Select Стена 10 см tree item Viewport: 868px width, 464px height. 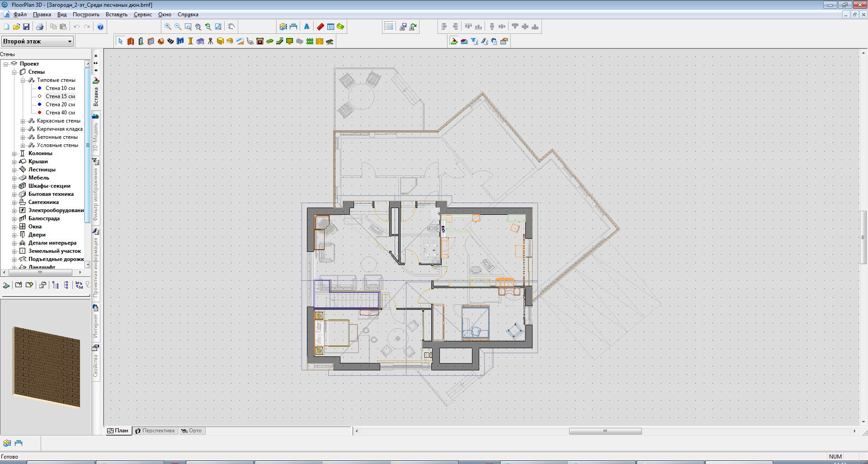[60, 88]
